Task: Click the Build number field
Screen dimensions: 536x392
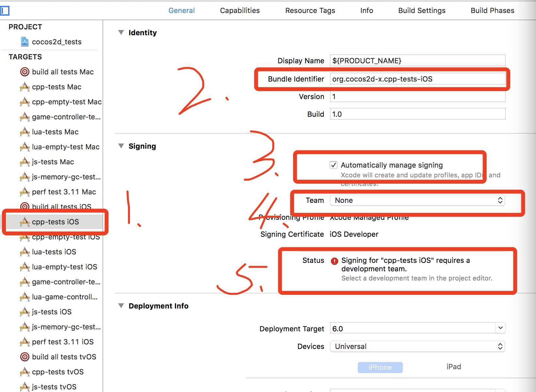Action: click(x=418, y=114)
